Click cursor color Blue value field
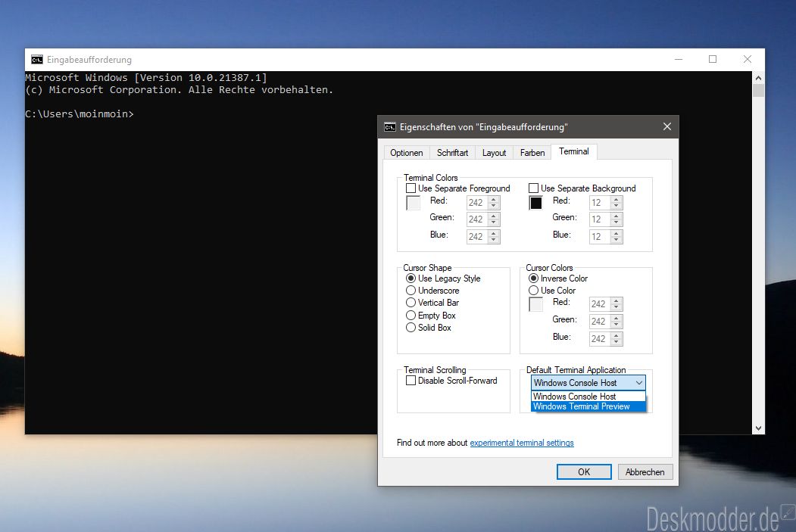The height and width of the screenshot is (532, 796). pyautogui.click(x=600, y=339)
